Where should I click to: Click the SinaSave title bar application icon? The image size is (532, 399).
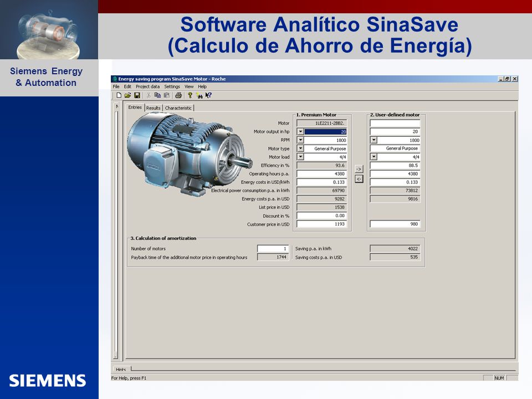pyautogui.click(x=115, y=79)
